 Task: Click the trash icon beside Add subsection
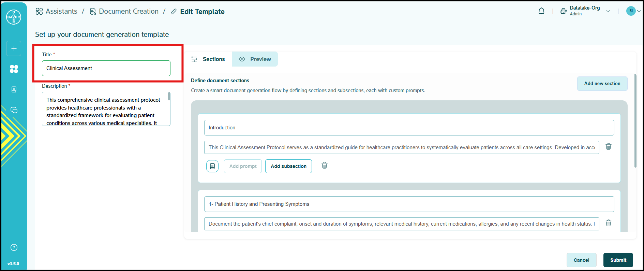click(x=324, y=166)
